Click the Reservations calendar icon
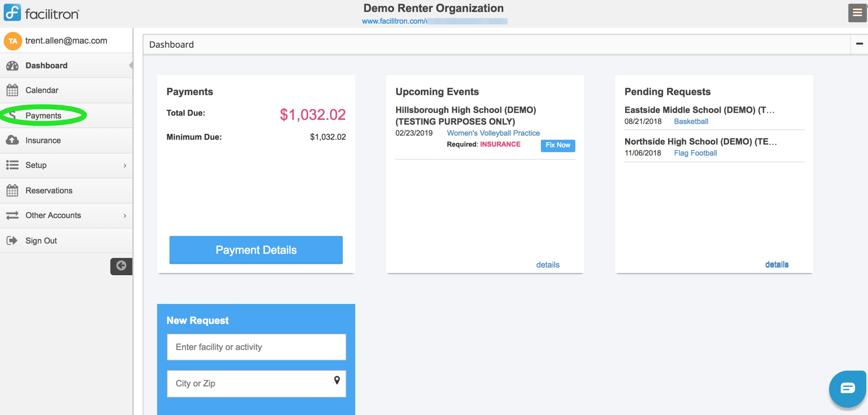 [x=12, y=190]
